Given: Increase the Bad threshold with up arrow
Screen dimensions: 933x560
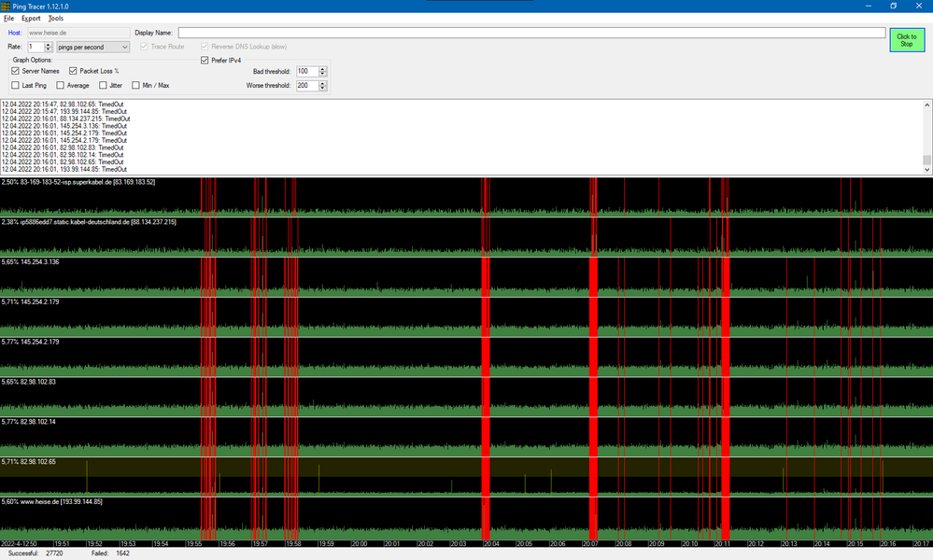Looking at the screenshot, I should (x=322, y=69).
